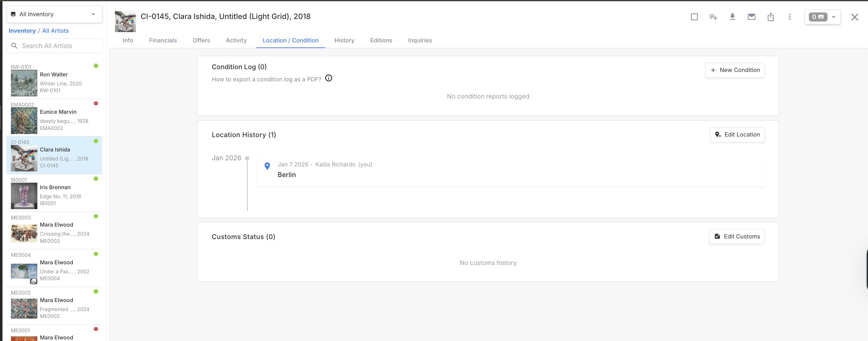Switch to the Financials tab
The width and height of the screenshot is (868, 341).
click(x=163, y=40)
